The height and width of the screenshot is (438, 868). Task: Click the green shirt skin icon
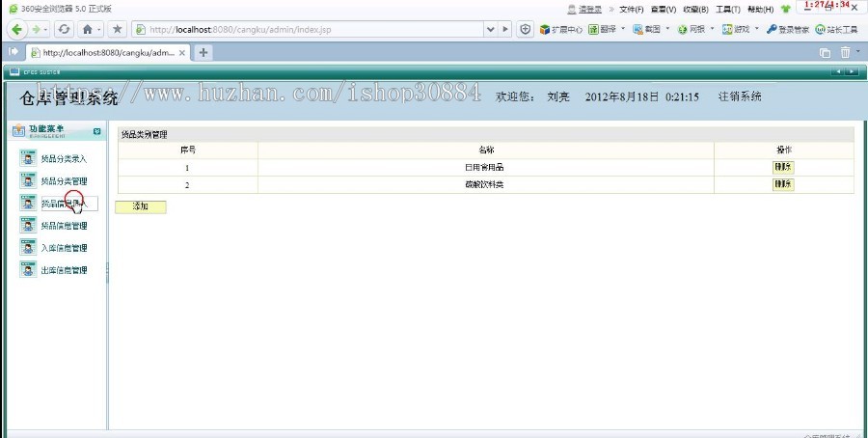click(x=785, y=9)
